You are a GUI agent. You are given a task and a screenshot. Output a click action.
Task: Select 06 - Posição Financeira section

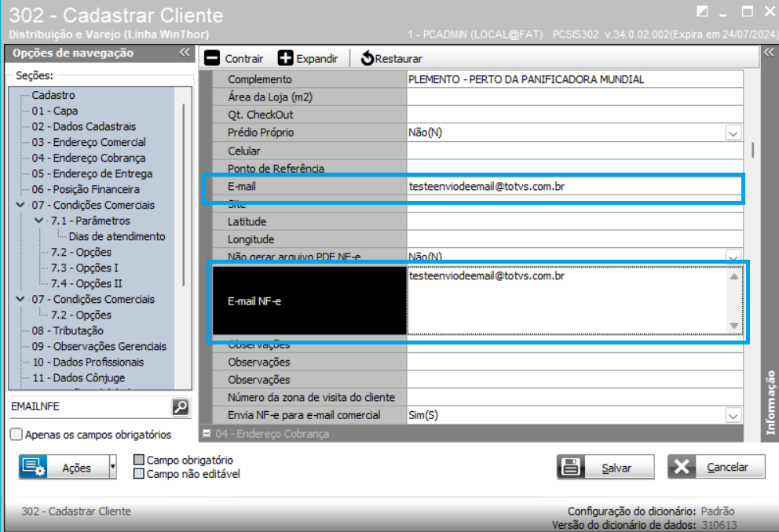click(86, 189)
